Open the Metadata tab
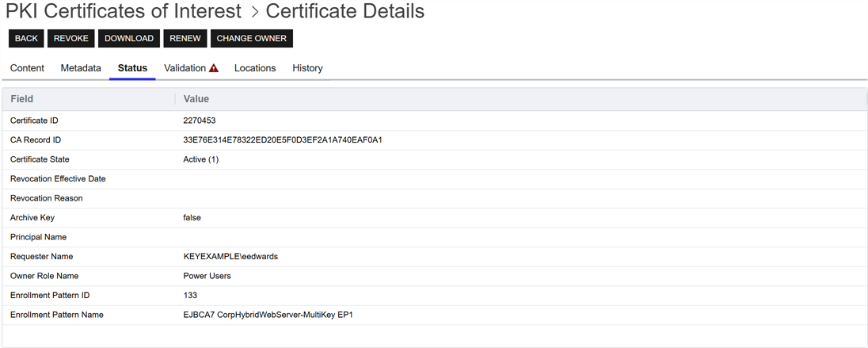The height and width of the screenshot is (348, 868). [x=81, y=68]
